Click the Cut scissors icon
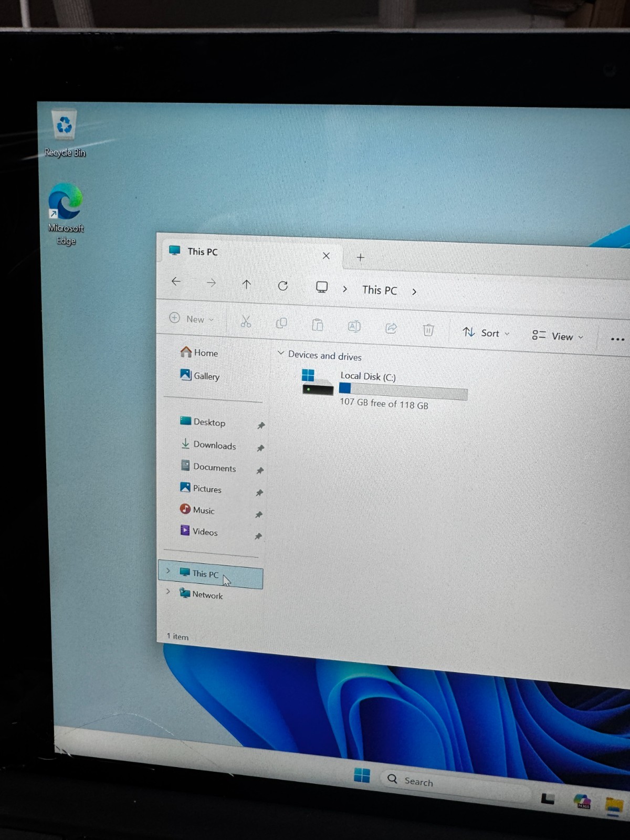 click(246, 321)
